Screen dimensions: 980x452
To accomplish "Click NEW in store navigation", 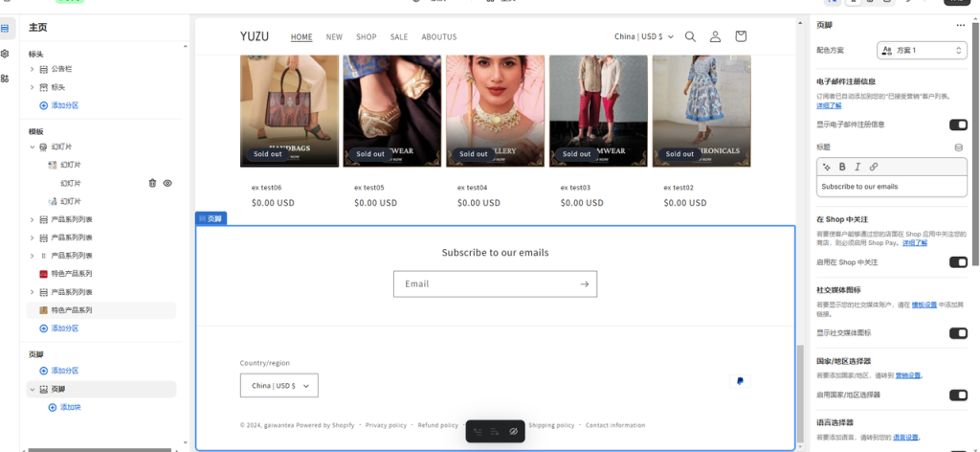I will [x=334, y=37].
